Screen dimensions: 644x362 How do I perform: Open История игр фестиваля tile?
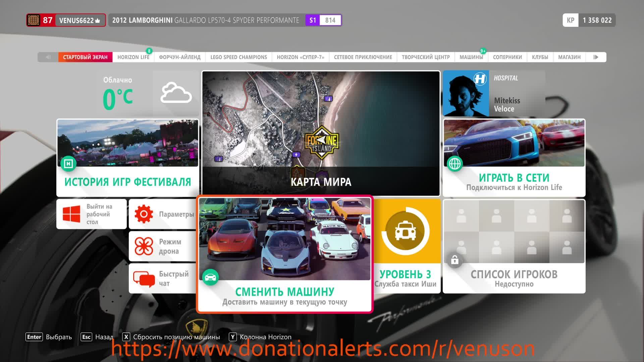(127, 158)
